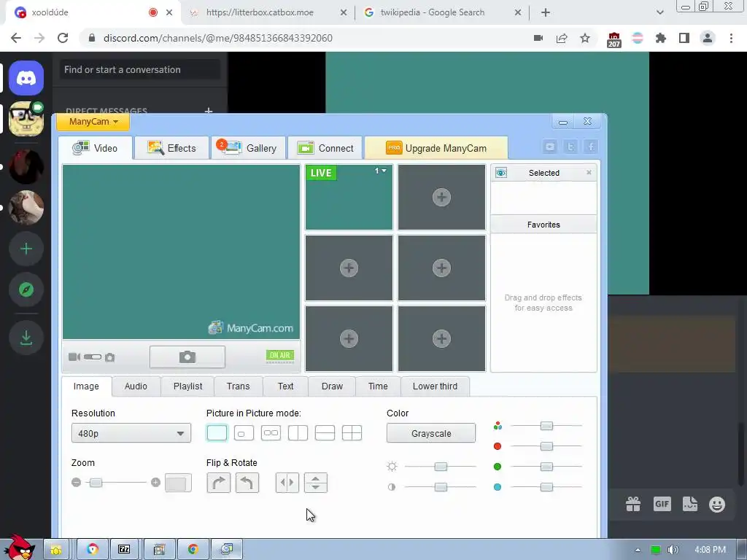Adjust the RGB saturation slider handle
747x560 pixels.
(546, 426)
